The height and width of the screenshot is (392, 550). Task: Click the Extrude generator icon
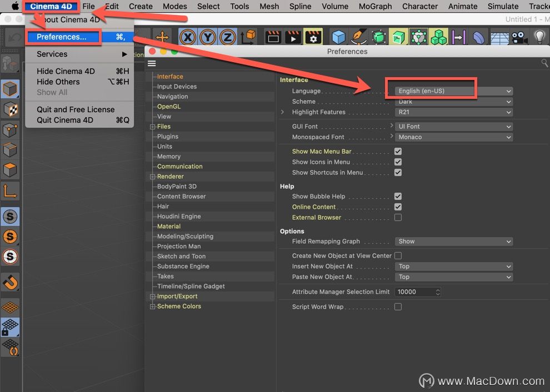pyautogui.click(x=398, y=37)
